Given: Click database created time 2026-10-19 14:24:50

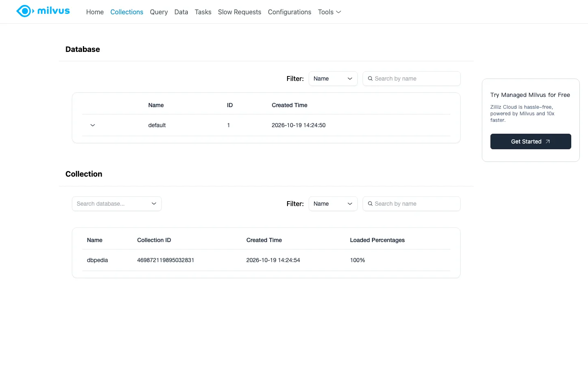Looking at the screenshot, I should [x=298, y=125].
